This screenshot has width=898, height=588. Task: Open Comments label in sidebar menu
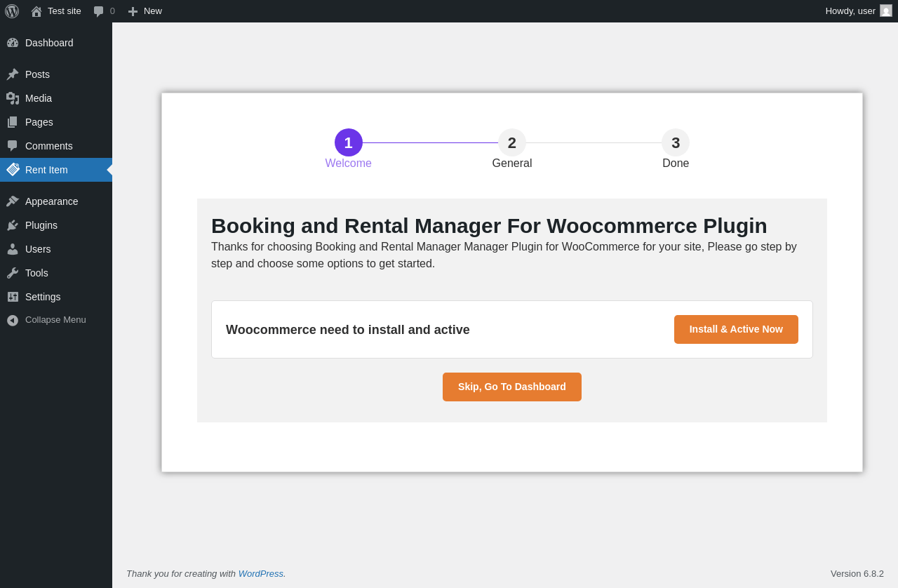tap(49, 146)
